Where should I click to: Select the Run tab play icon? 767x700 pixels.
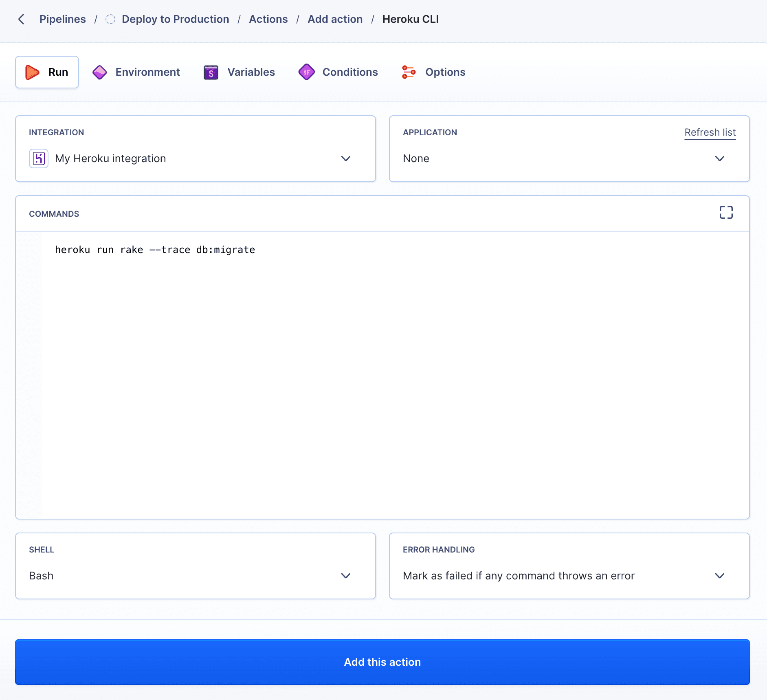[x=32, y=72]
